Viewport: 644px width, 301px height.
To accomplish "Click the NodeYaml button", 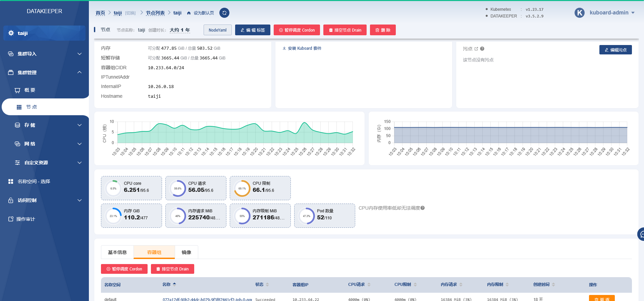I will point(217,30).
